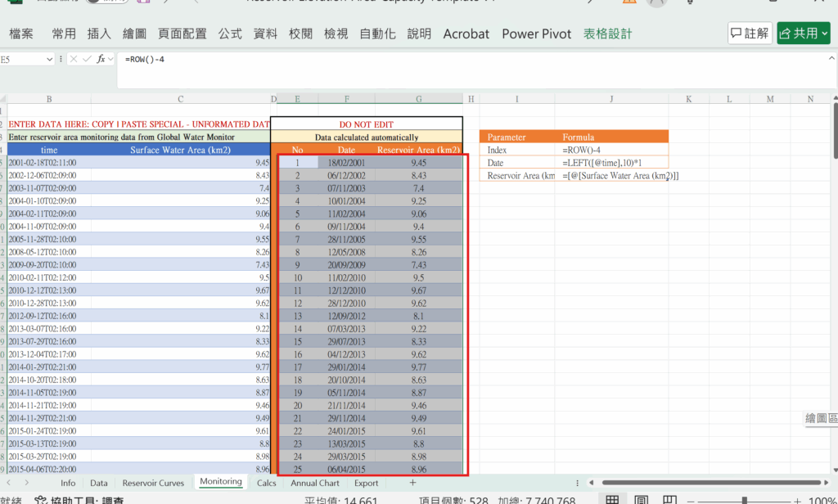Screen dimensions: 838x504
Task: Click the cancel X icon in formula bar
Action: 74,60
